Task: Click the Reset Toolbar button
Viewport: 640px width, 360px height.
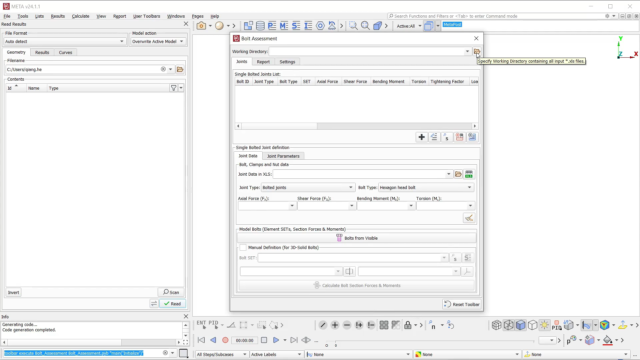Action: (x=462, y=304)
